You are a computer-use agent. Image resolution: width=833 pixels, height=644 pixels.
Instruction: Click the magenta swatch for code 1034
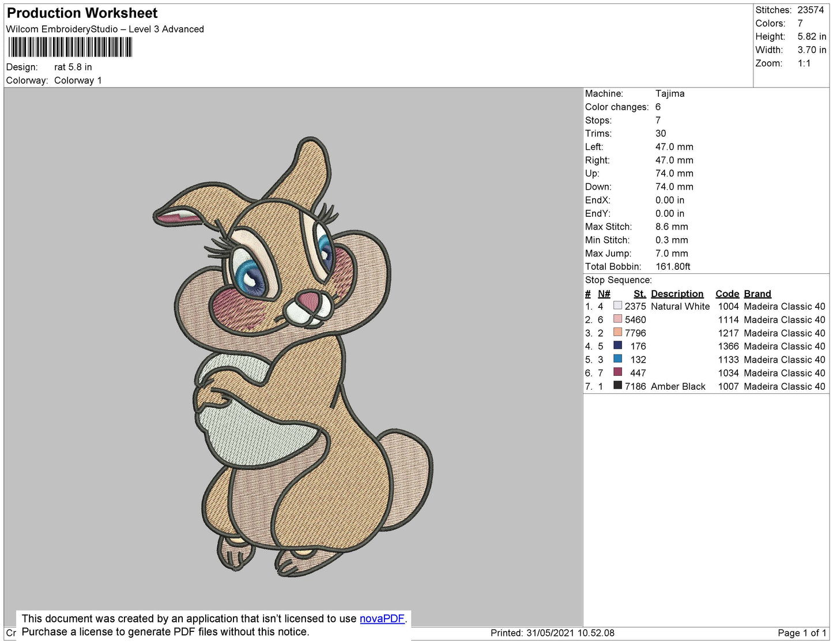pyautogui.click(x=618, y=372)
